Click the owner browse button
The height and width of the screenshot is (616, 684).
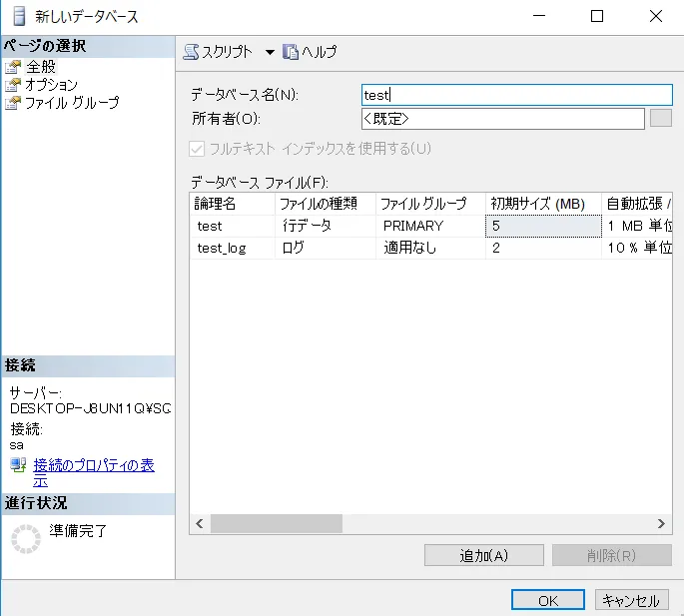coord(660,119)
